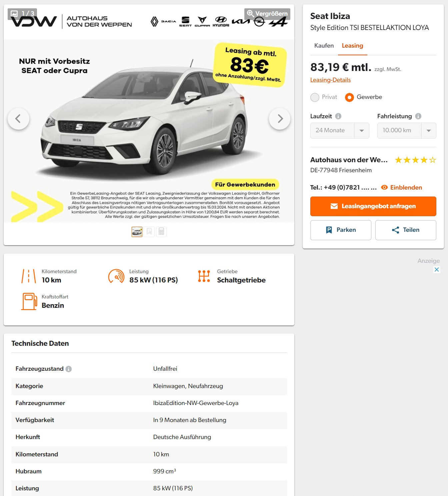Open the Fahrleistung info icon
Image resolution: width=448 pixels, height=496 pixels.
tap(418, 116)
